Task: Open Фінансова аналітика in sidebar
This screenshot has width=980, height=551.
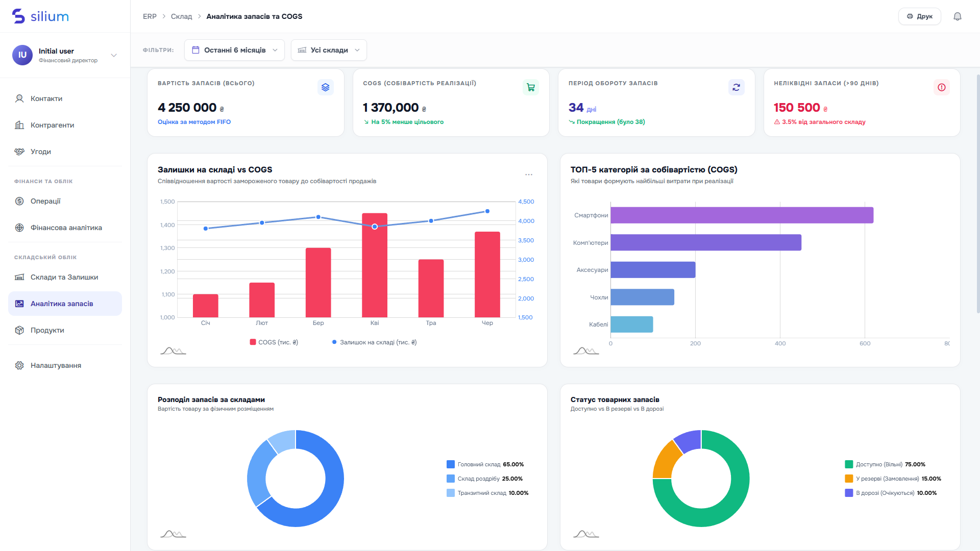Action: click(x=65, y=228)
